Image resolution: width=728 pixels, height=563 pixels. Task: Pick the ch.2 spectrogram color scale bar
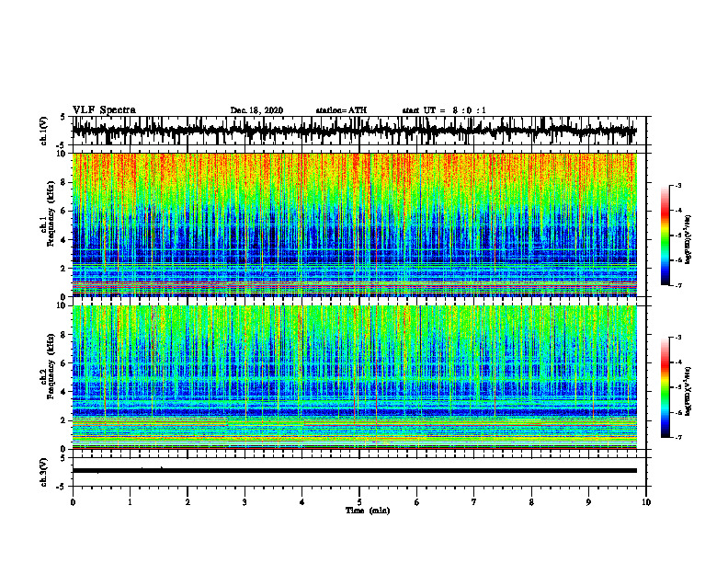(665, 387)
